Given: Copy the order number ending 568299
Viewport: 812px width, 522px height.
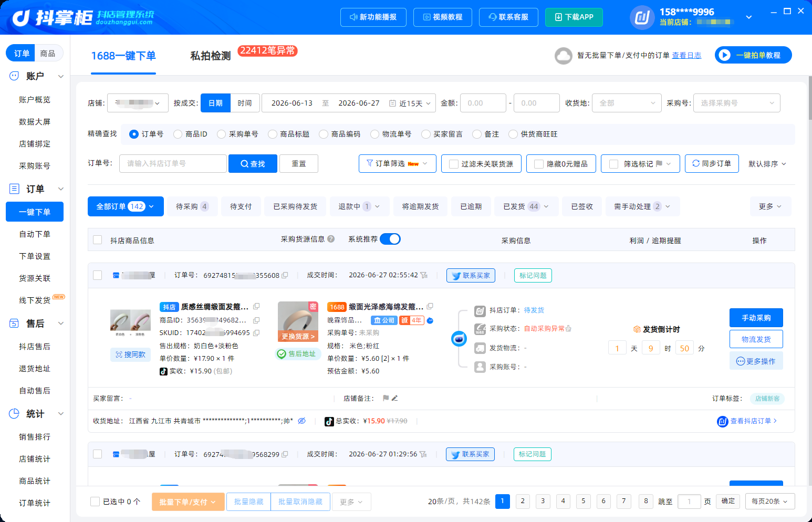Looking at the screenshot, I should [285, 454].
